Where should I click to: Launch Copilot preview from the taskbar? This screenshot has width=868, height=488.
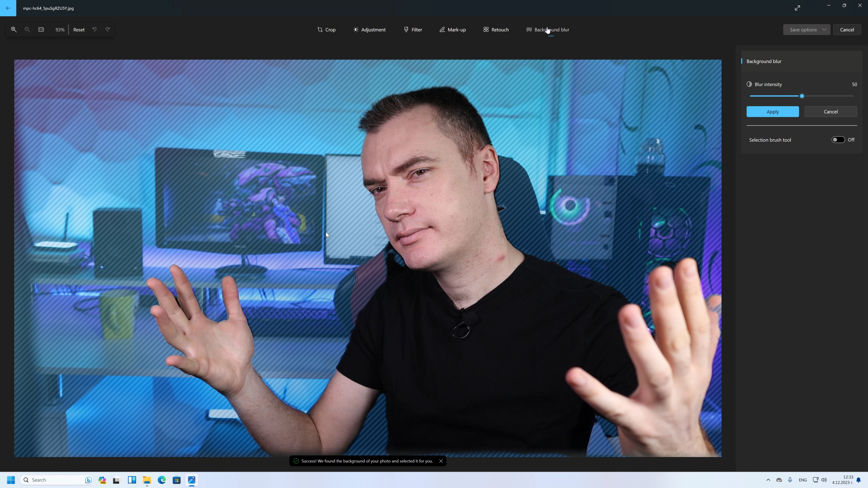pyautogui.click(x=102, y=480)
